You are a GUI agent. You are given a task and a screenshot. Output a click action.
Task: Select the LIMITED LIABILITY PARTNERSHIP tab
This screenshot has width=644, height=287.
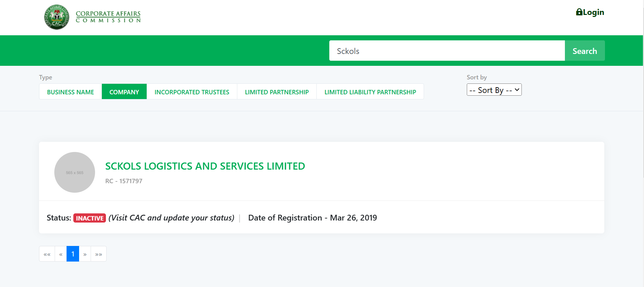[370, 92]
